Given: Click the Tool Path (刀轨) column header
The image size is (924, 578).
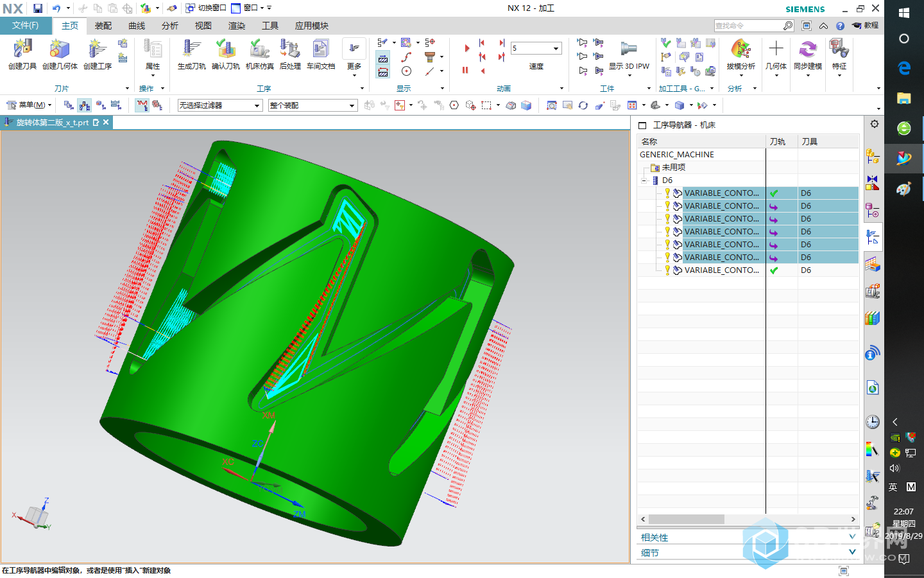Looking at the screenshot, I should (782, 142).
